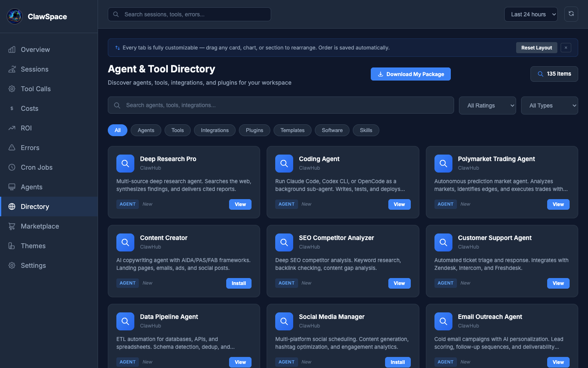Open the Last 24 hours time selector
The image size is (588, 368).
point(531,14)
